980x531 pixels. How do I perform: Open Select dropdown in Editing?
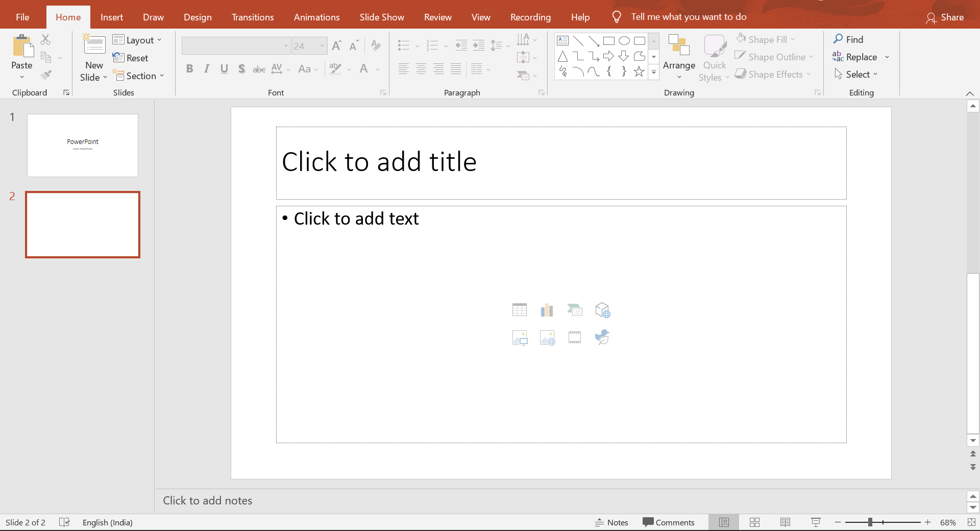click(x=856, y=74)
